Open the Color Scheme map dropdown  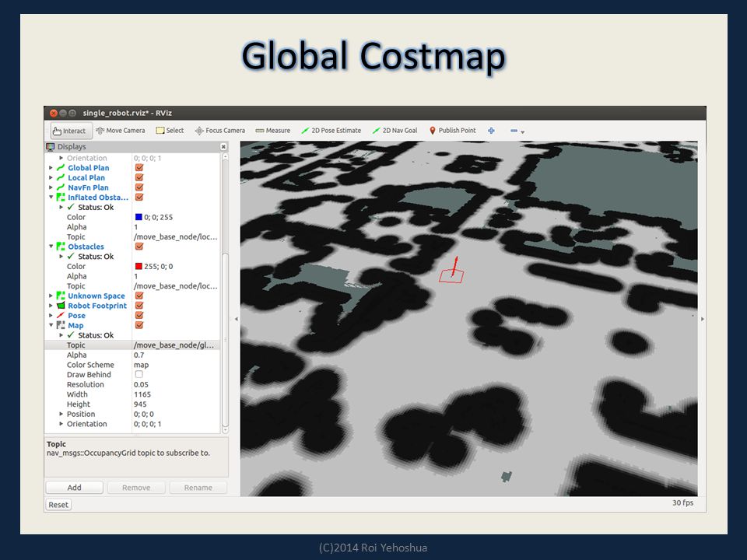click(x=176, y=365)
